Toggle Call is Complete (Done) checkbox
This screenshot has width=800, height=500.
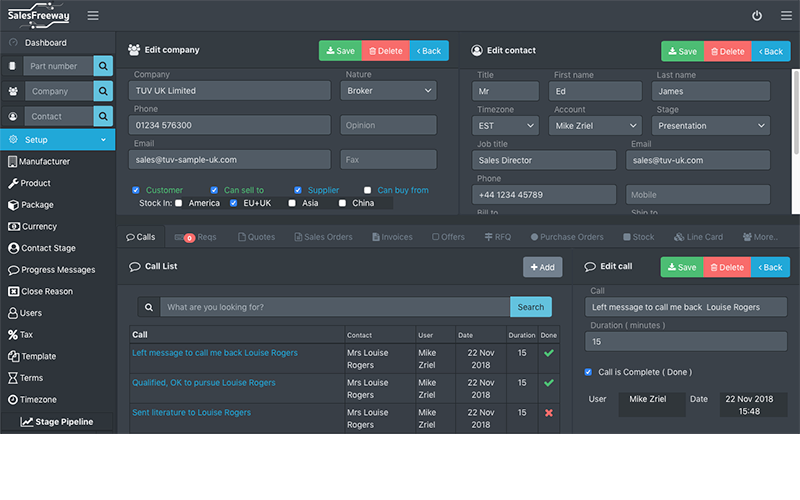588,372
